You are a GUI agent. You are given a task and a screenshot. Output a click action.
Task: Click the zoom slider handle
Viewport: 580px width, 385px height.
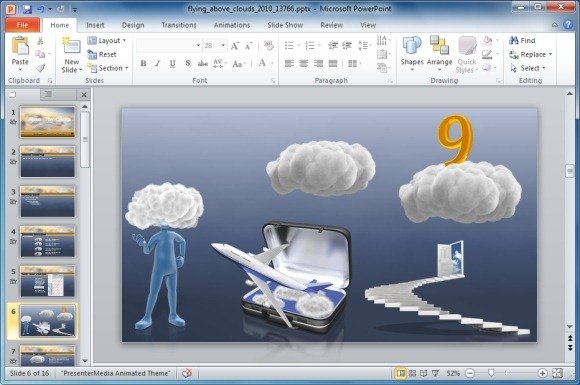pyautogui.click(x=491, y=373)
